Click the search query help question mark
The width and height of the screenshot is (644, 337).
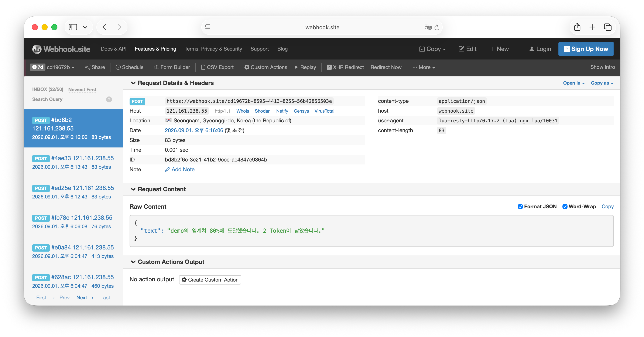coord(109,99)
